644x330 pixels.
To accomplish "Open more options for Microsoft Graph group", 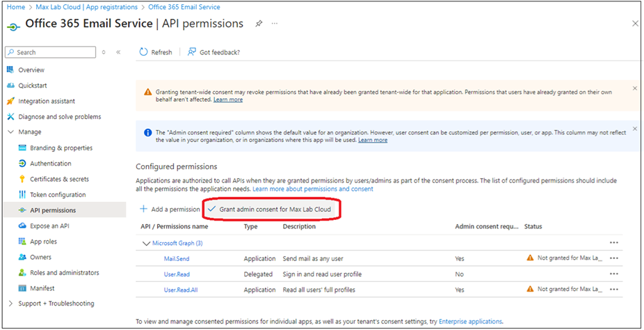I will (614, 243).
